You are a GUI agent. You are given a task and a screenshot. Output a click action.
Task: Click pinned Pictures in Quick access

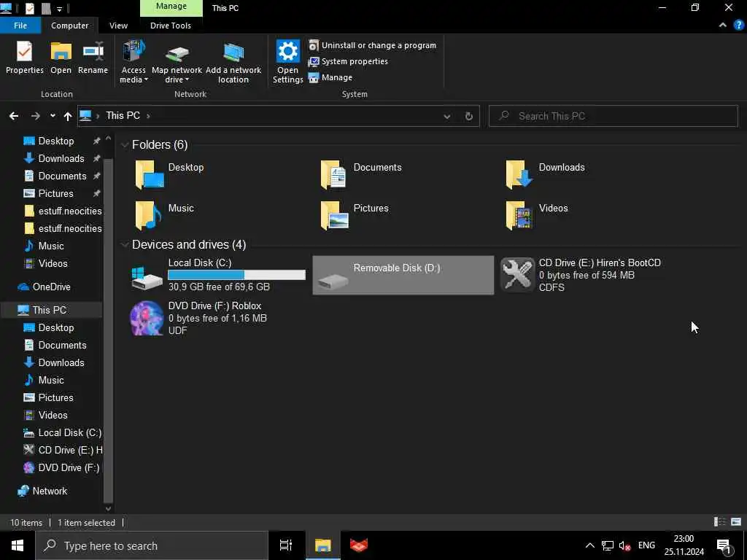click(55, 194)
